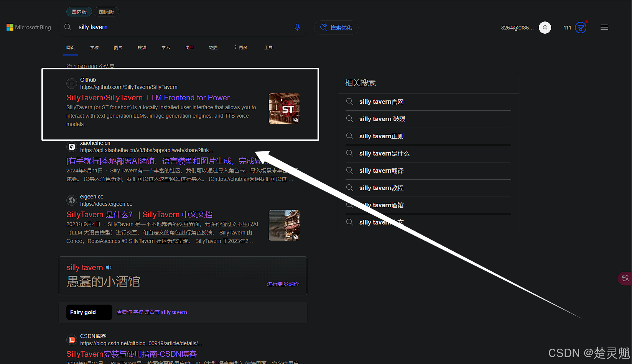Open Microsoft Rewards trophy icon
The image size is (632, 364).
tap(581, 28)
